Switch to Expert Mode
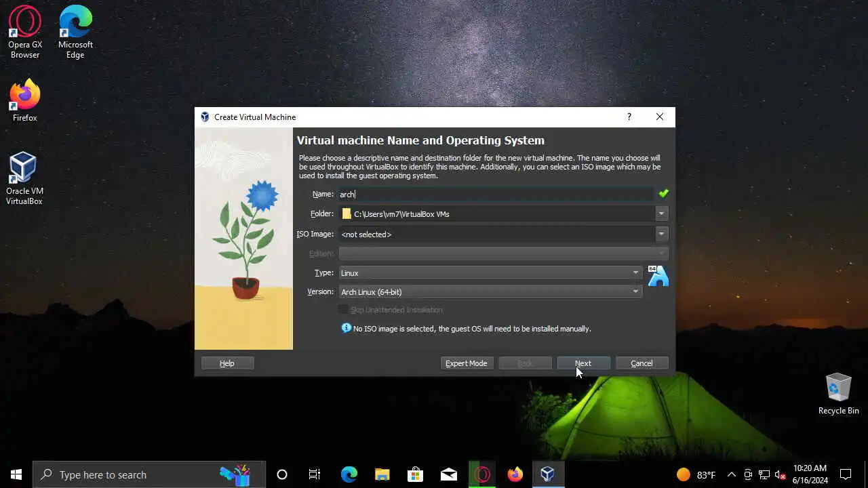Viewport: 868px width, 488px height. click(x=467, y=363)
